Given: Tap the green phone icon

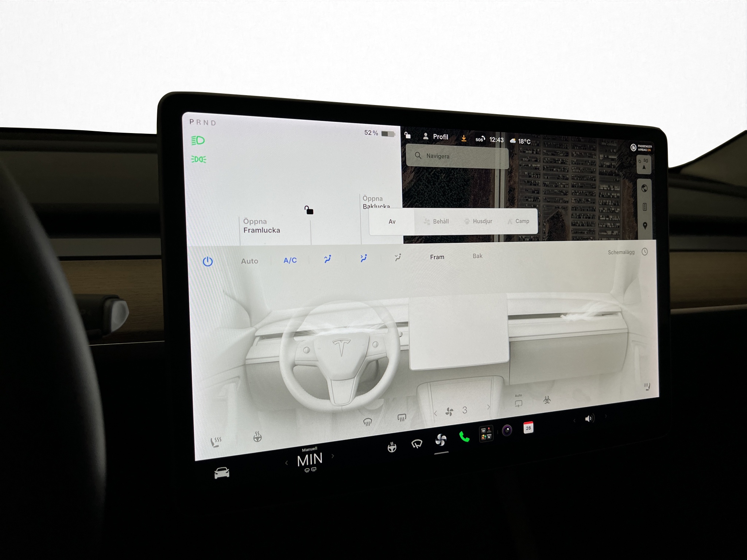Looking at the screenshot, I should tap(464, 436).
